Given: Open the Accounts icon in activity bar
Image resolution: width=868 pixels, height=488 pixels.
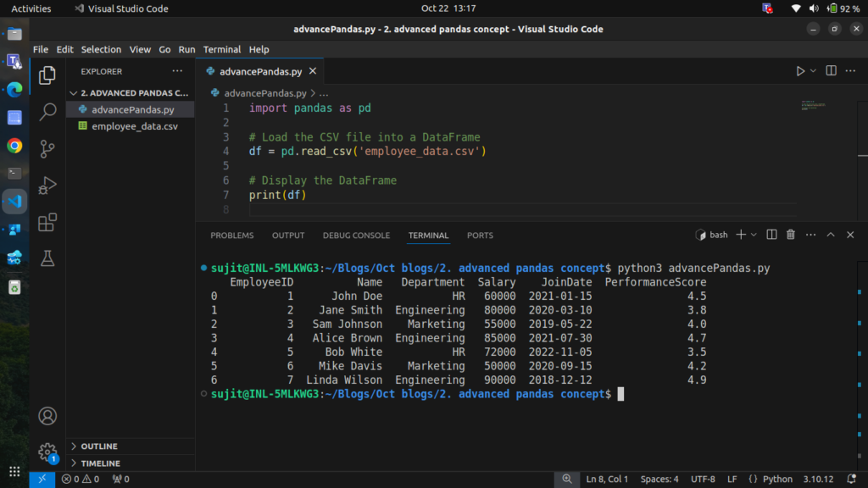Looking at the screenshot, I should [x=48, y=416].
